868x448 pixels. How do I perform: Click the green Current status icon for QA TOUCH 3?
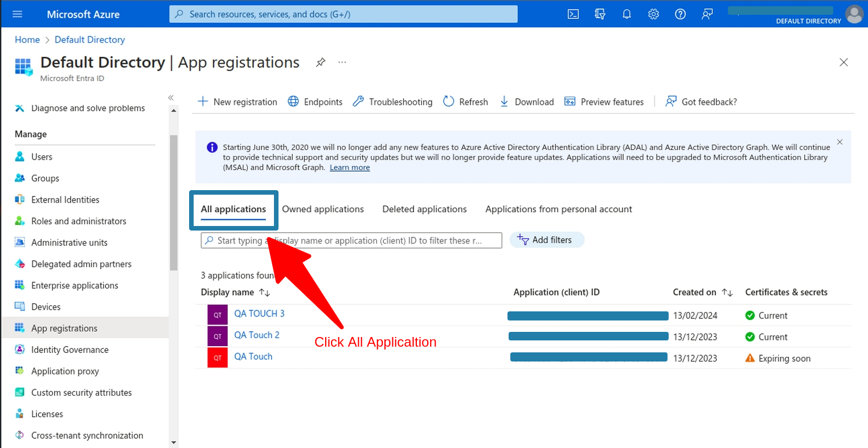[x=750, y=315]
